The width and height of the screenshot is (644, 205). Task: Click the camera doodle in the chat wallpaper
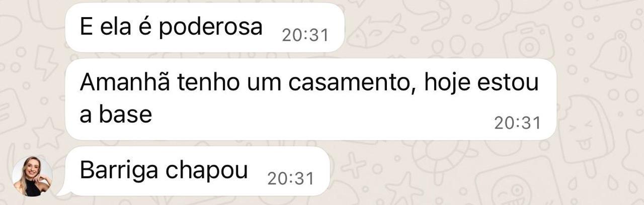pos(529,42)
